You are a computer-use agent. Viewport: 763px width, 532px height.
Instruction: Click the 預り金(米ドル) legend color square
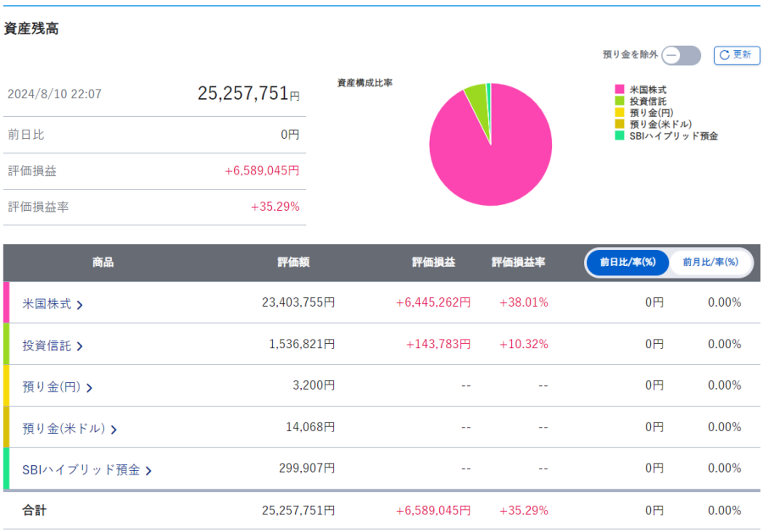620,124
